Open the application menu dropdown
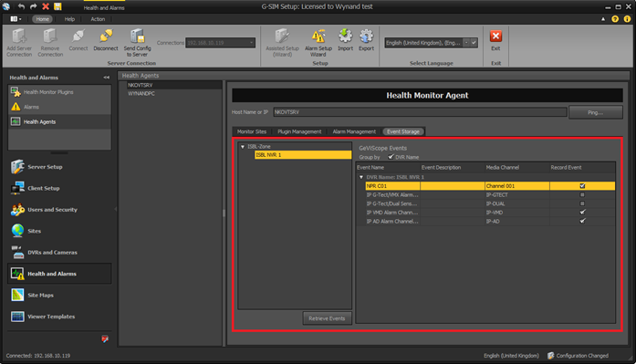 [16, 19]
